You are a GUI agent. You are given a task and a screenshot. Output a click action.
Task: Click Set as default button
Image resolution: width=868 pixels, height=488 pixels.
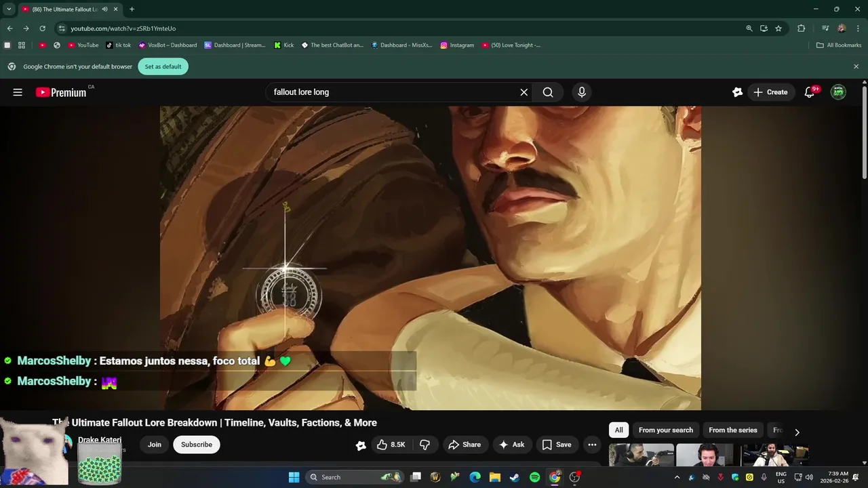point(163,66)
